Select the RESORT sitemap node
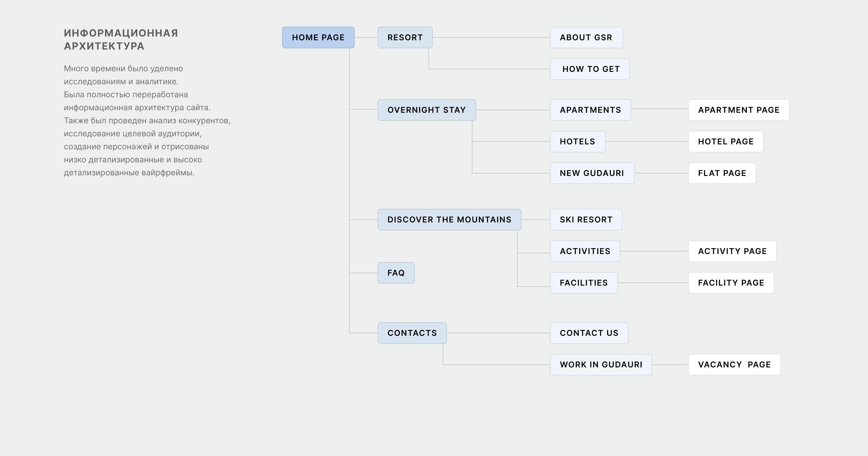Viewport: 868px width, 456px height. (405, 37)
